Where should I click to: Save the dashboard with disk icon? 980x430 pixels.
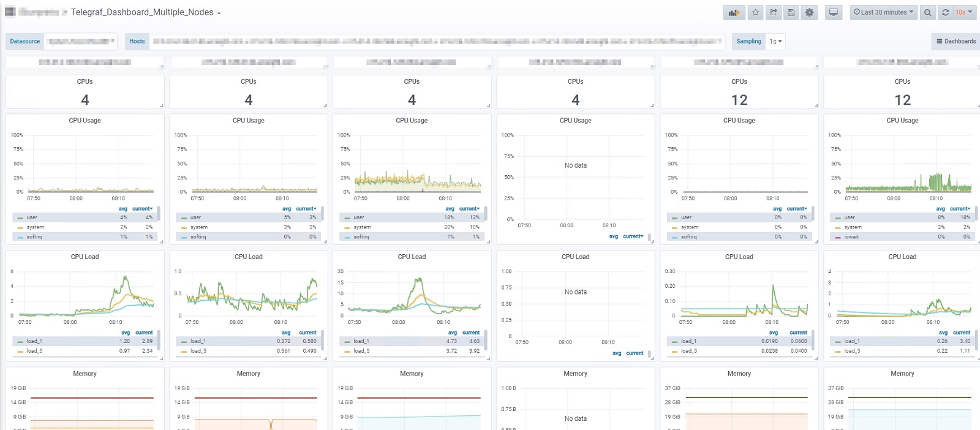coord(791,12)
